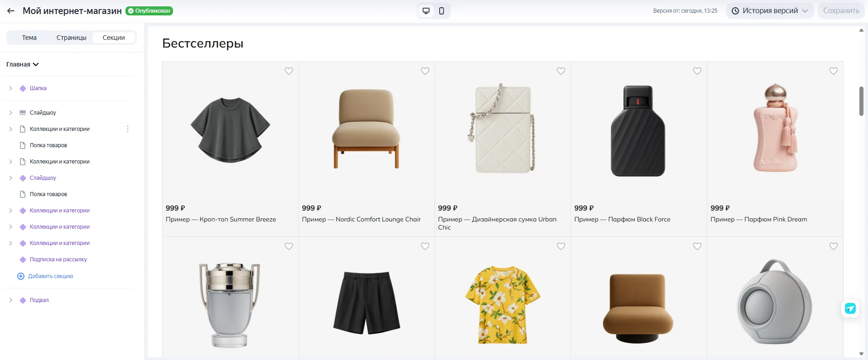Switch to mobile preview mode
Image resolution: width=868 pixels, height=360 pixels.
click(441, 11)
